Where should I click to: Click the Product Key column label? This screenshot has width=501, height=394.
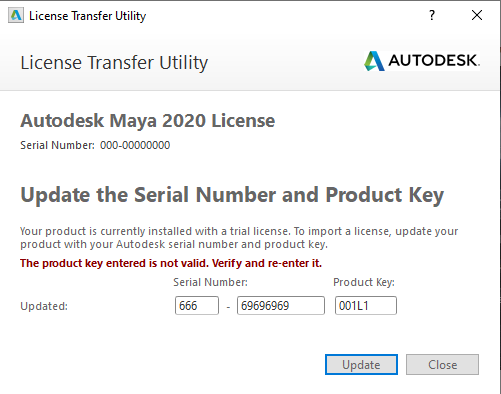[364, 282]
